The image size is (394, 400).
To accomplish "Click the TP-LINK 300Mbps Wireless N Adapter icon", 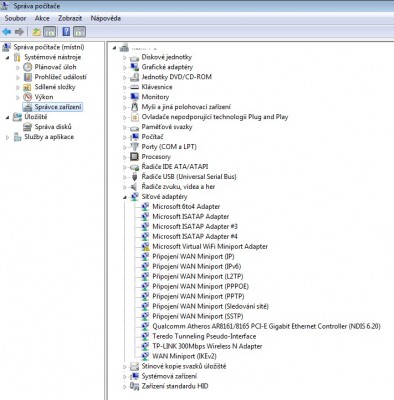I will click(x=145, y=346).
